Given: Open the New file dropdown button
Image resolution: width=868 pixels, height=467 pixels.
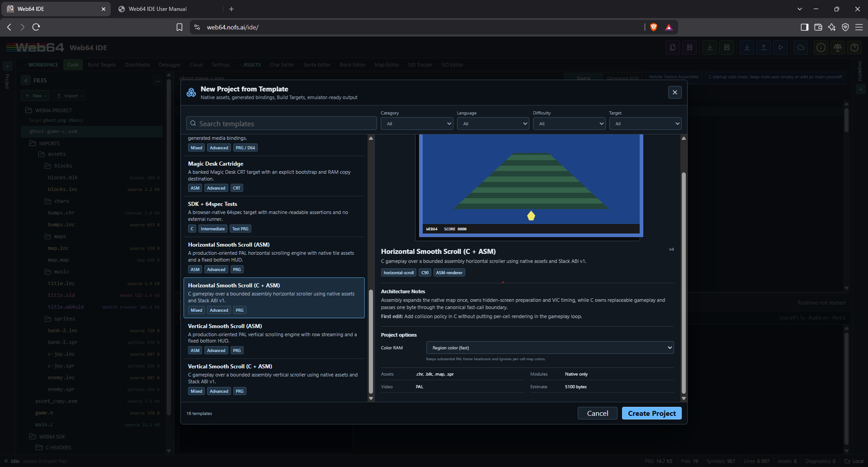Looking at the screenshot, I should [x=35, y=96].
